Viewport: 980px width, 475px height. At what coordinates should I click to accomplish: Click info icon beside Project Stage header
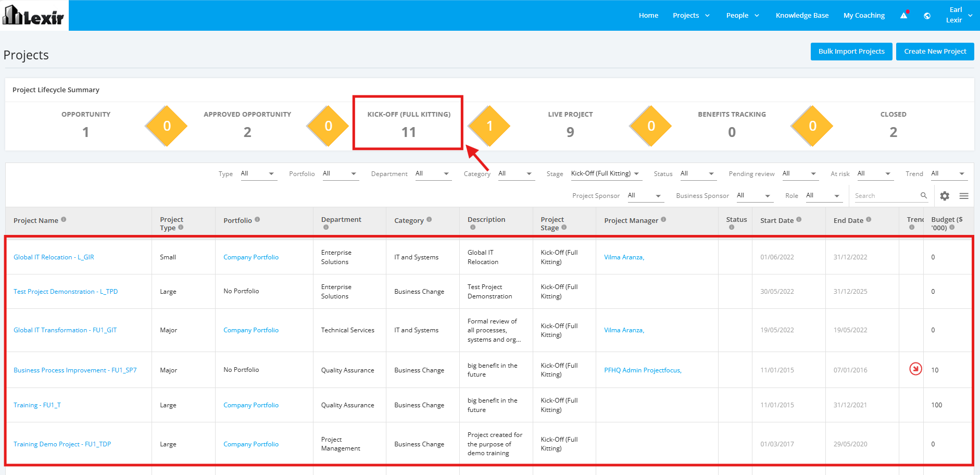tap(564, 227)
